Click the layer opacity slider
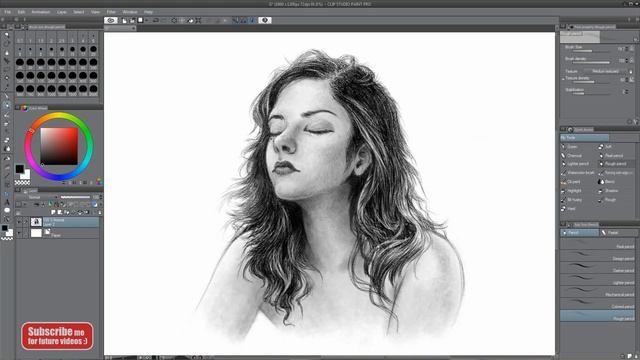The width and height of the screenshot is (640, 360). click(76, 197)
